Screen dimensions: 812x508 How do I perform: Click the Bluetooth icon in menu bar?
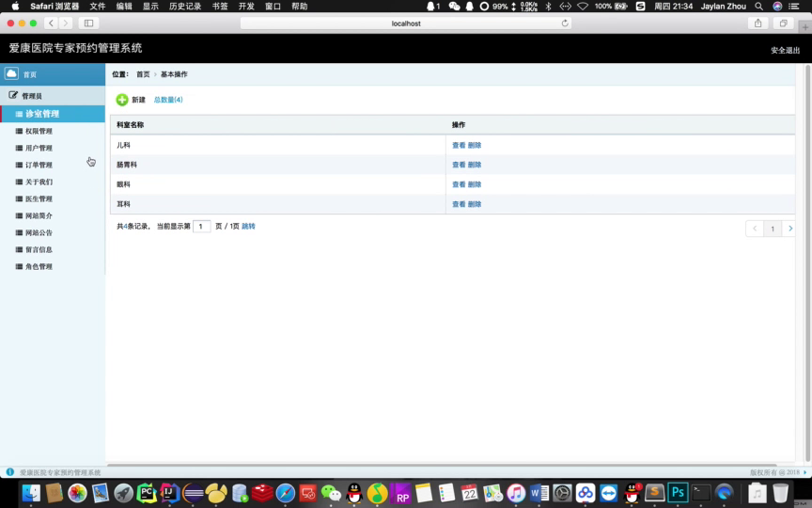[x=549, y=7]
